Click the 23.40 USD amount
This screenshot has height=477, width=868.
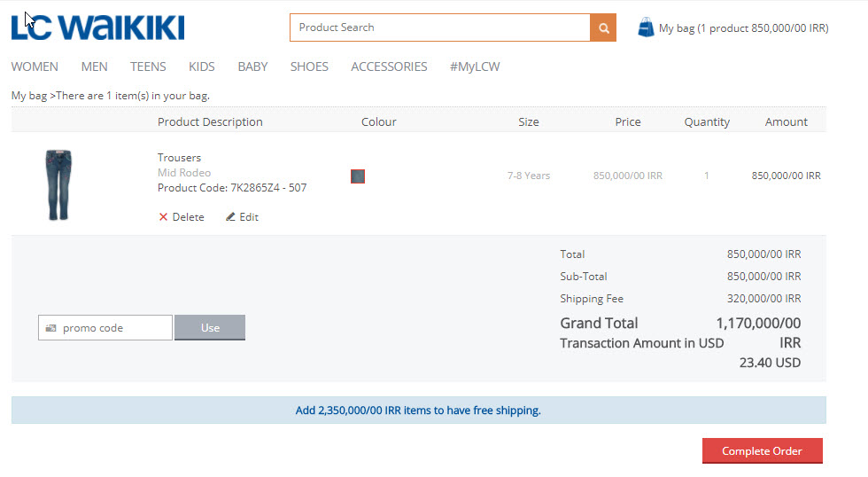tap(770, 363)
